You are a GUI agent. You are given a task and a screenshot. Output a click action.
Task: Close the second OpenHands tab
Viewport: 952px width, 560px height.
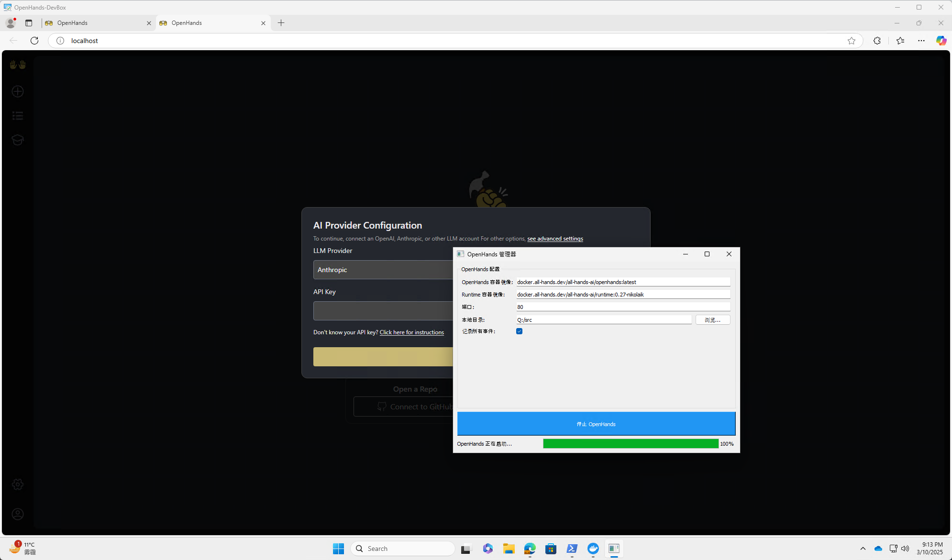pos(263,23)
